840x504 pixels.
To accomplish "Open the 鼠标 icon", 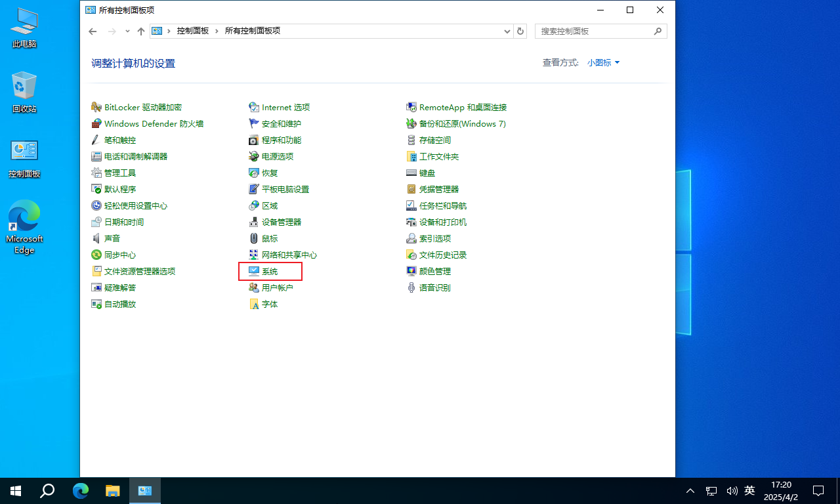I will point(254,238).
